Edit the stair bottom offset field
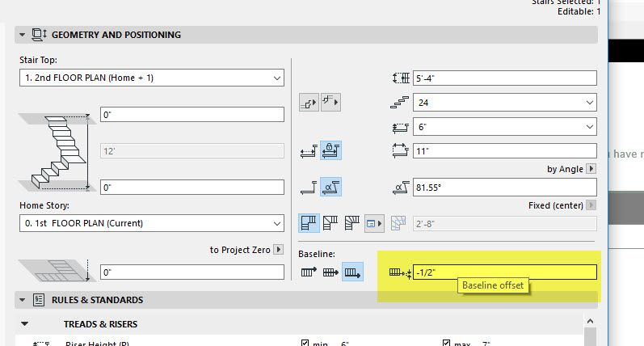The height and width of the screenshot is (346, 644). coord(192,188)
